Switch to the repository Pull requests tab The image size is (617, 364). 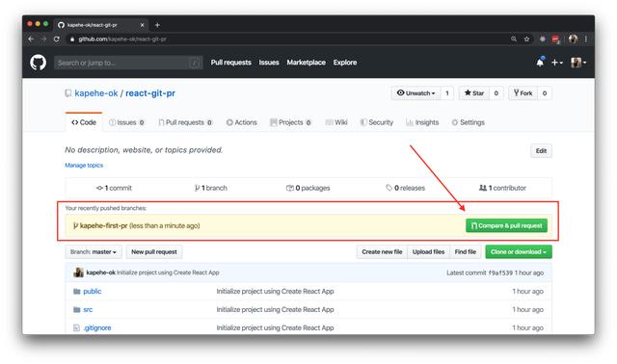click(x=185, y=122)
